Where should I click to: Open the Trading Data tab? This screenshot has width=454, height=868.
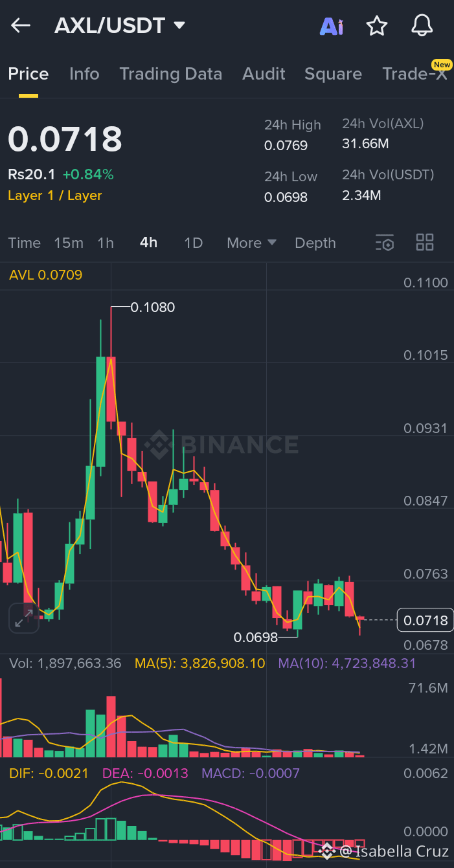coord(170,74)
